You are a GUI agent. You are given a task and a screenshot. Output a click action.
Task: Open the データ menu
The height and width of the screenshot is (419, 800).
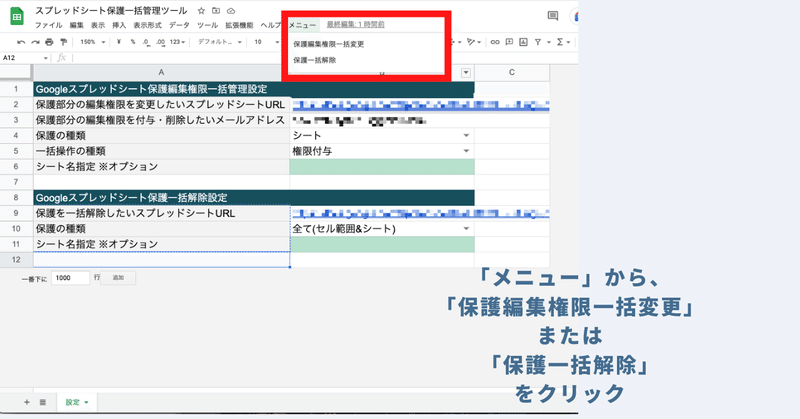click(x=179, y=25)
